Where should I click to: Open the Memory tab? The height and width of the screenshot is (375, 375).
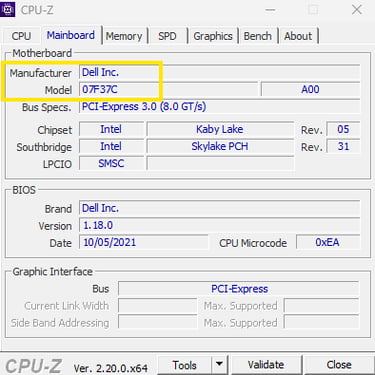[124, 36]
